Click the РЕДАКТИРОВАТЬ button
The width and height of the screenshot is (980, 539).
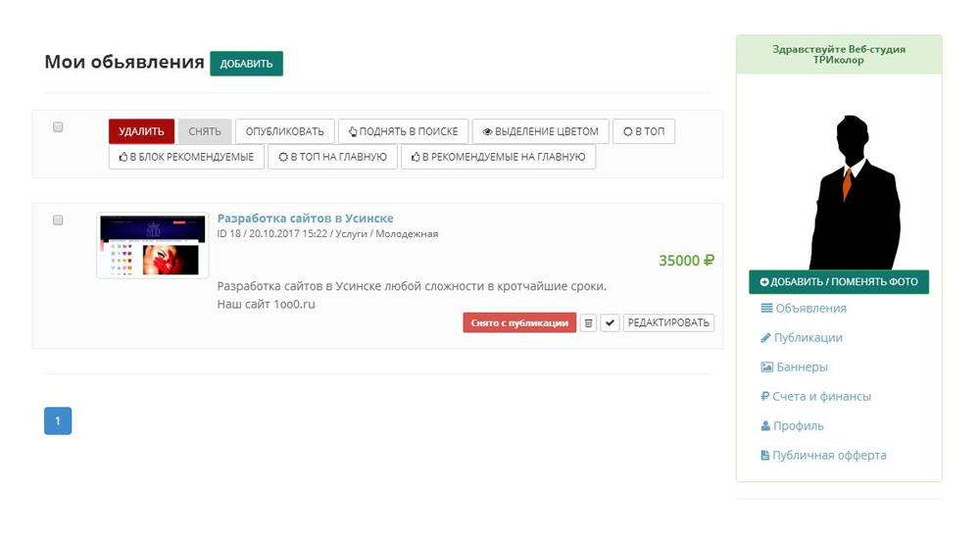coord(668,323)
